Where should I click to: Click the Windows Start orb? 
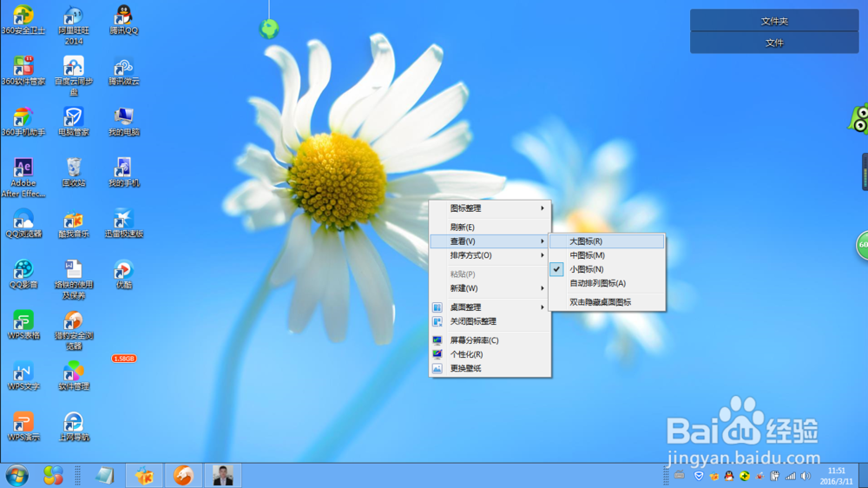click(17, 476)
